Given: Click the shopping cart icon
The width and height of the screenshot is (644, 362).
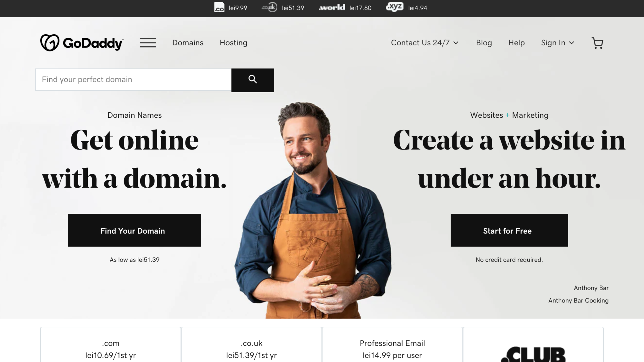Looking at the screenshot, I should click(x=597, y=42).
